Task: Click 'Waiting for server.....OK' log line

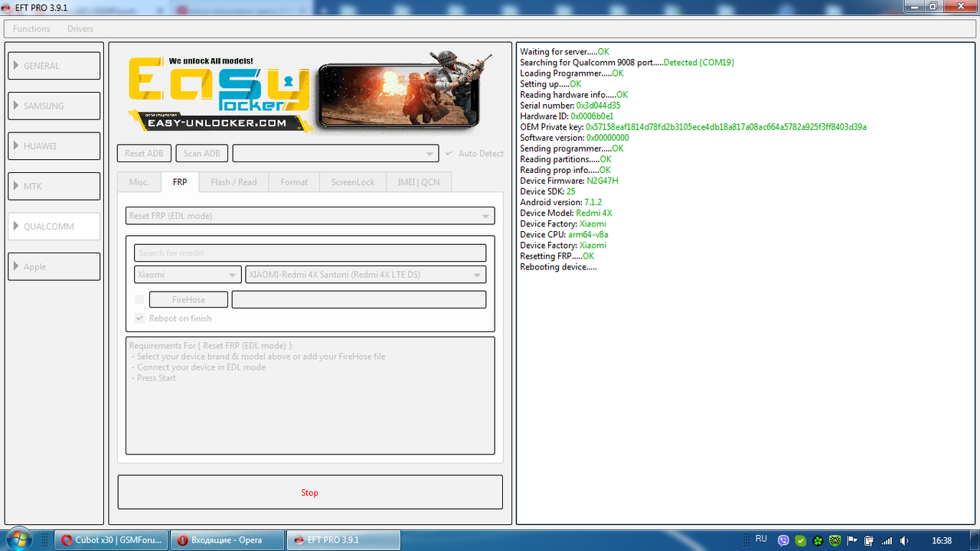Action: [x=564, y=52]
